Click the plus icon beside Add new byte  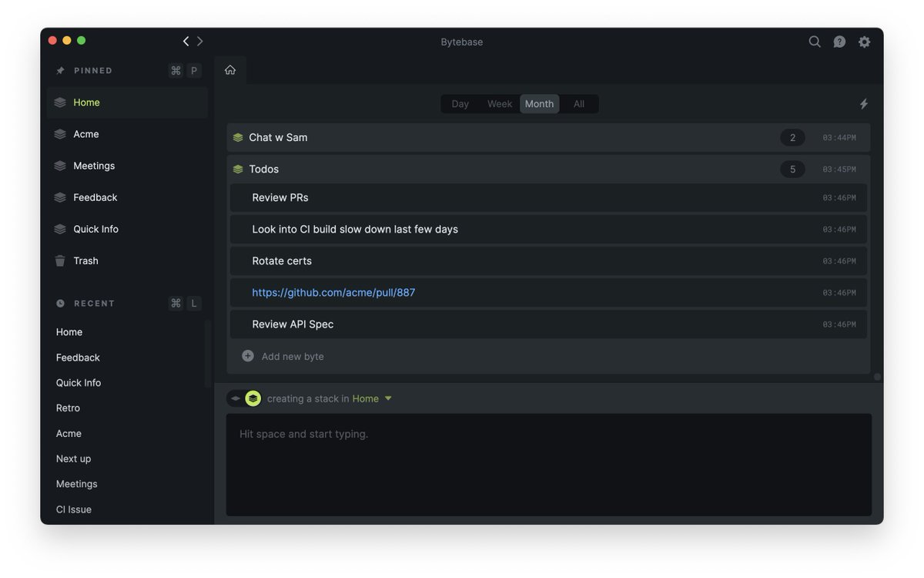248,356
